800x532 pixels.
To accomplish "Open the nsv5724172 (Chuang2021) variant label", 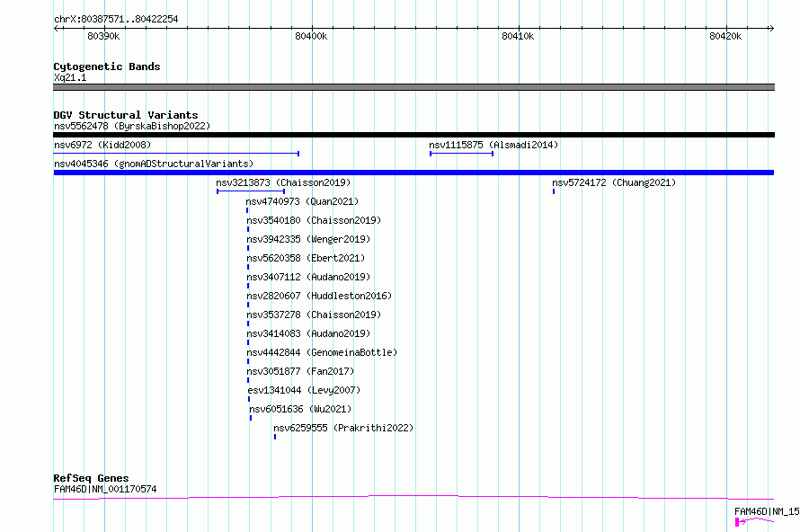I will (613, 182).
